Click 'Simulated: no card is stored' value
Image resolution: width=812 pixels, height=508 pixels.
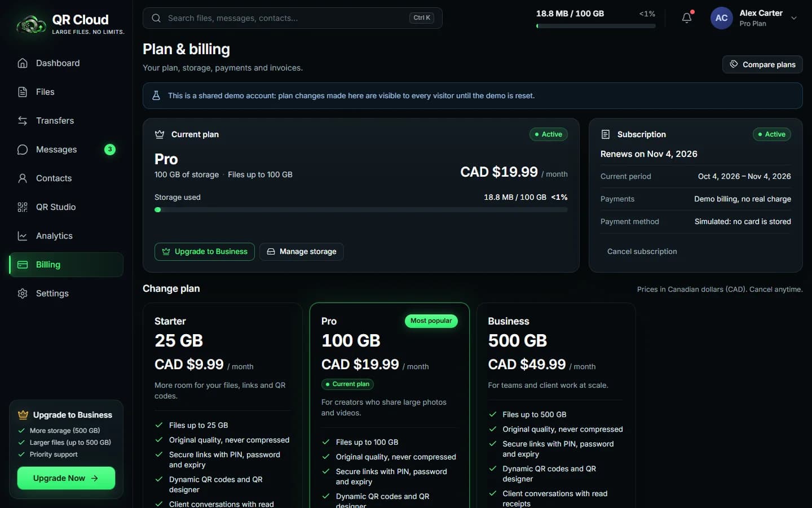click(x=743, y=222)
